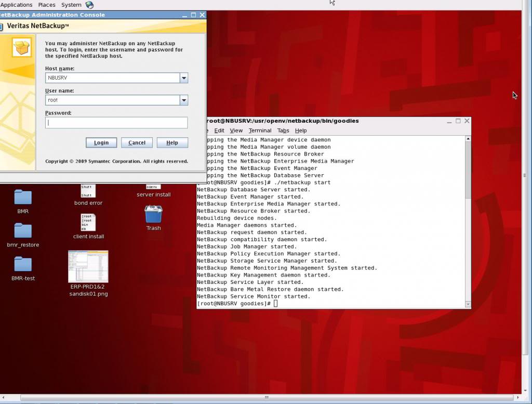Click 'NetBackup Remote Monitoring Management System started.' line
The image size is (532, 404).
tap(287, 268)
